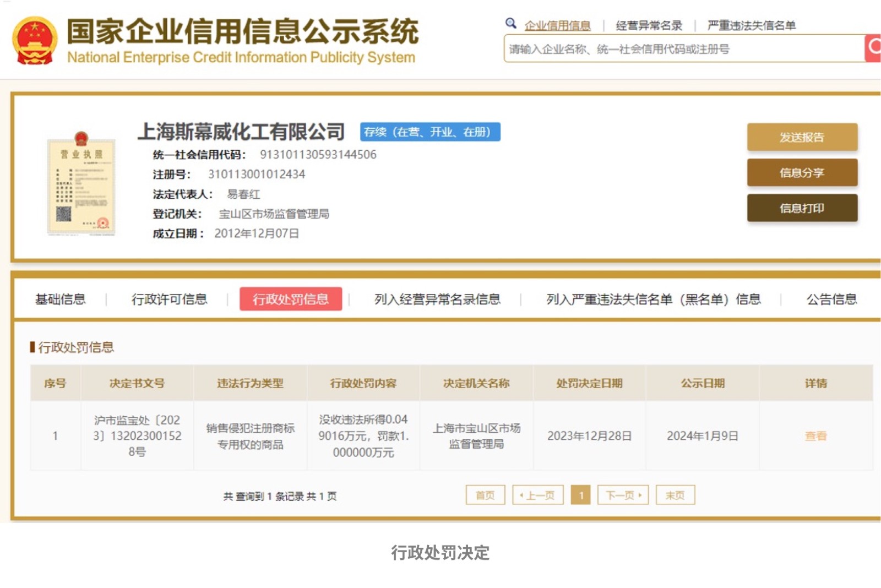Click the magnifier icon beside 企业信用信息
The image size is (881, 588).
(511, 23)
